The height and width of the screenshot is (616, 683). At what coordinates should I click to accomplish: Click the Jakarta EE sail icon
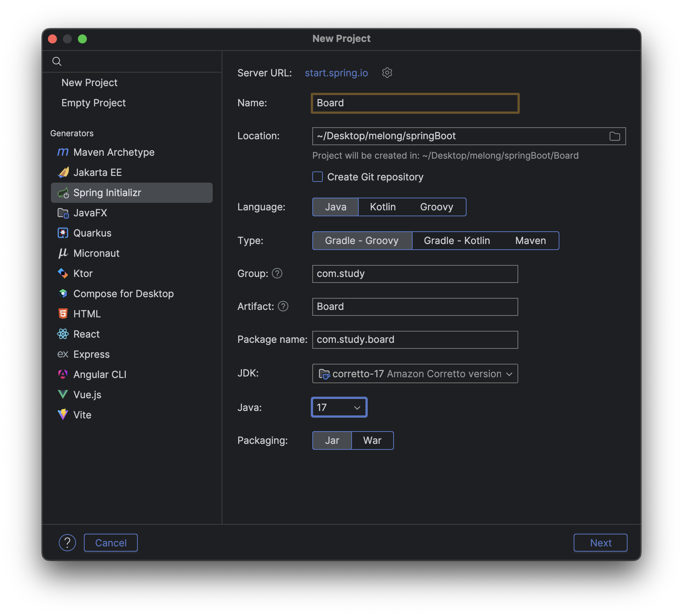[x=63, y=172]
